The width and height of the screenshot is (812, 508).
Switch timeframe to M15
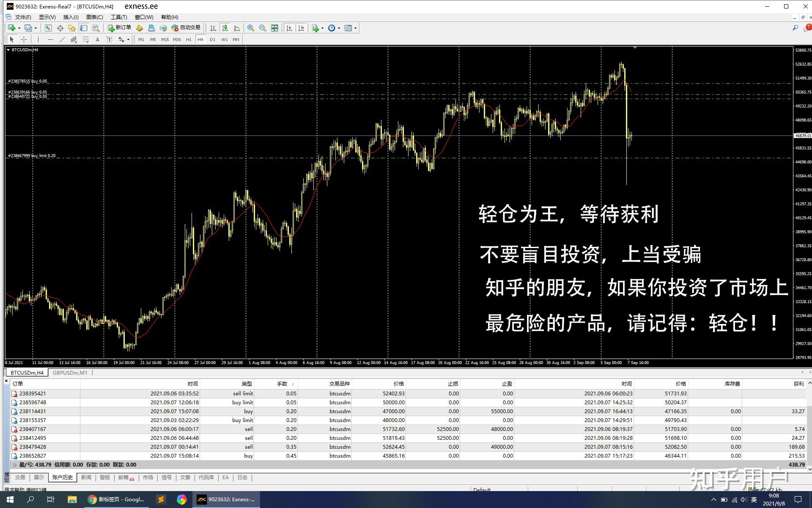coord(165,39)
